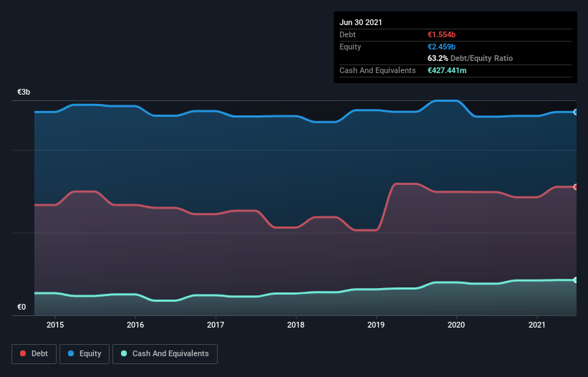The height and width of the screenshot is (377, 588).
Task: Select the 2016 x-axis label
Action: click(135, 325)
